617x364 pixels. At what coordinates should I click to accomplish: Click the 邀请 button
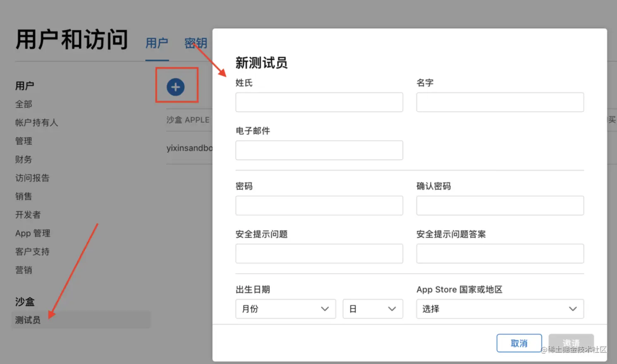coord(571,343)
